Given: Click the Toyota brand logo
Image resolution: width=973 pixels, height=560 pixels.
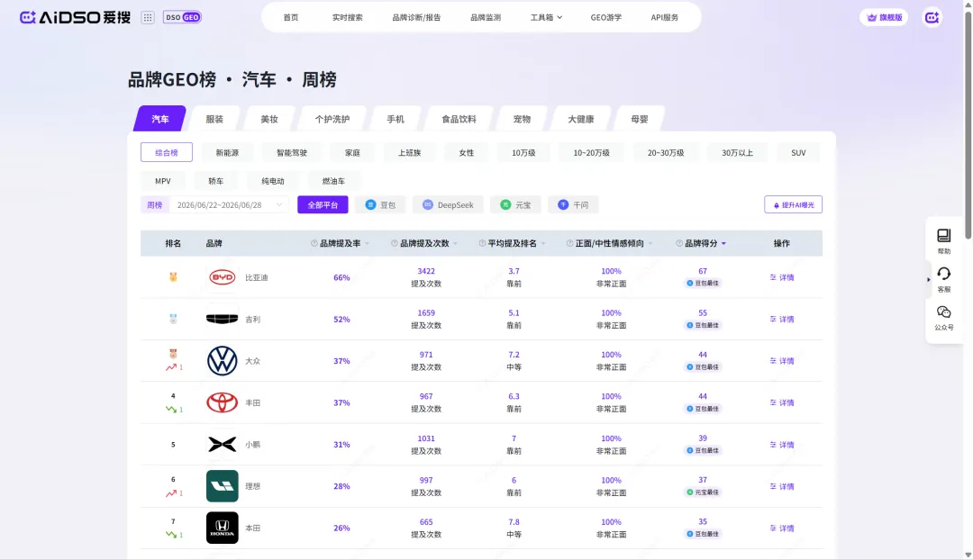Looking at the screenshot, I should click(x=223, y=402).
